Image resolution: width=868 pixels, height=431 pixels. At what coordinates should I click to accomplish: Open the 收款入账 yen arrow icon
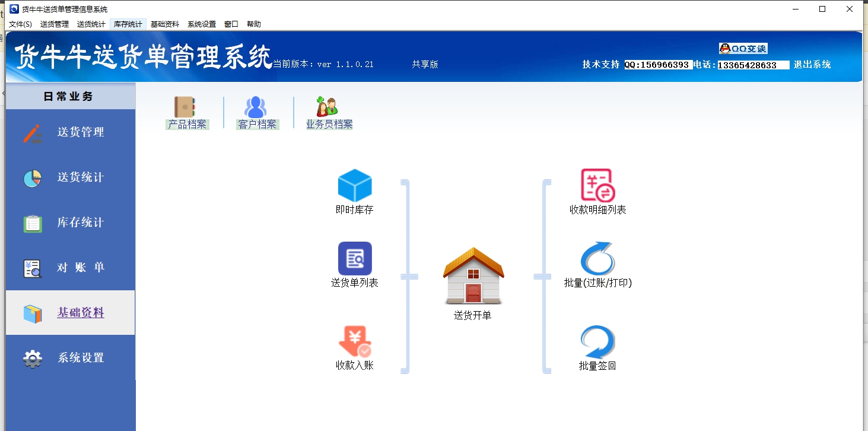(355, 341)
